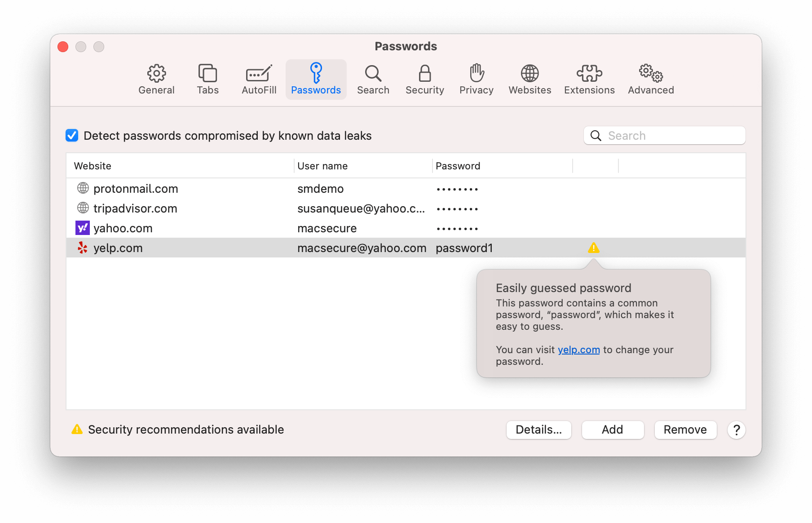The width and height of the screenshot is (812, 523).
Task: Switch to the Search preferences tab
Action: point(373,79)
